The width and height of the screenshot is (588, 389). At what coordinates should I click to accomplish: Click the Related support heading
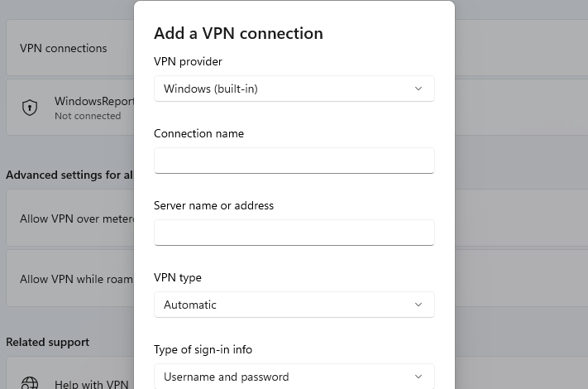tap(48, 342)
